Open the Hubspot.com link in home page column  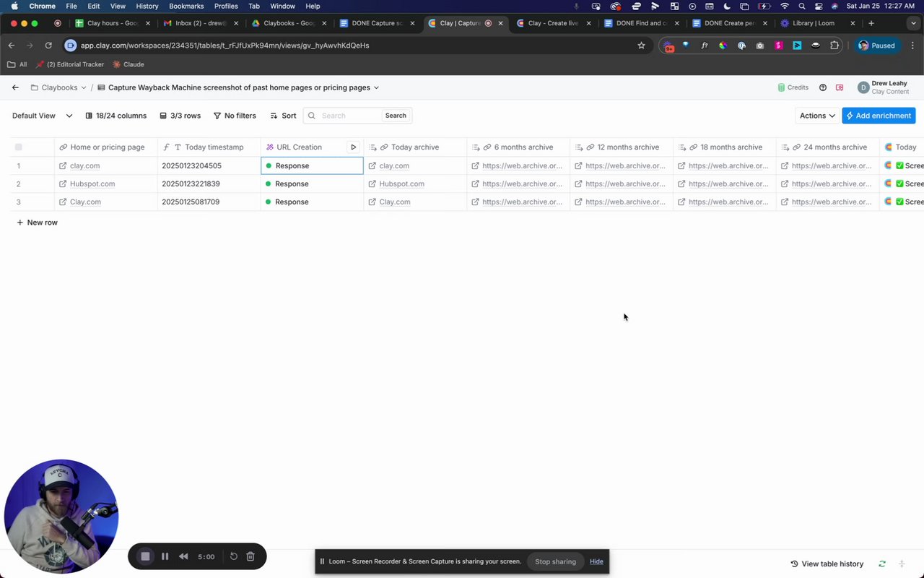[92, 184]
